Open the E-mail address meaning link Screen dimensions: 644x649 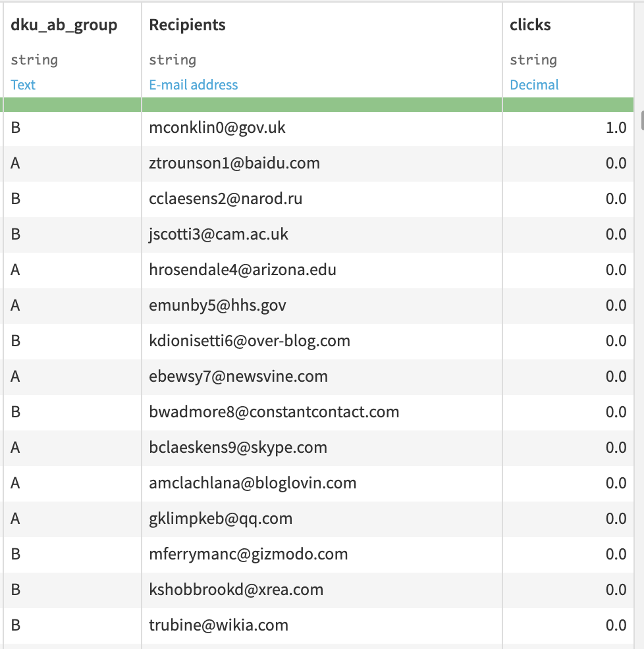(x=194, y=84)
